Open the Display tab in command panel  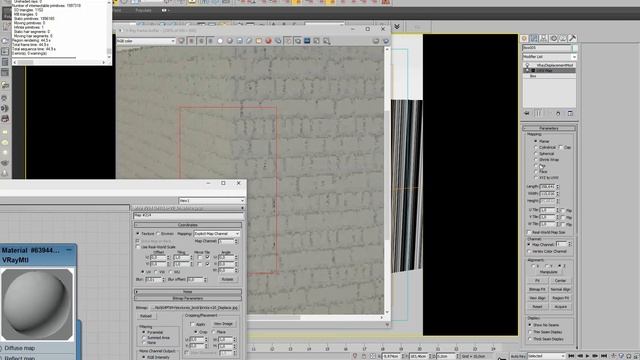tap(563, 38)
